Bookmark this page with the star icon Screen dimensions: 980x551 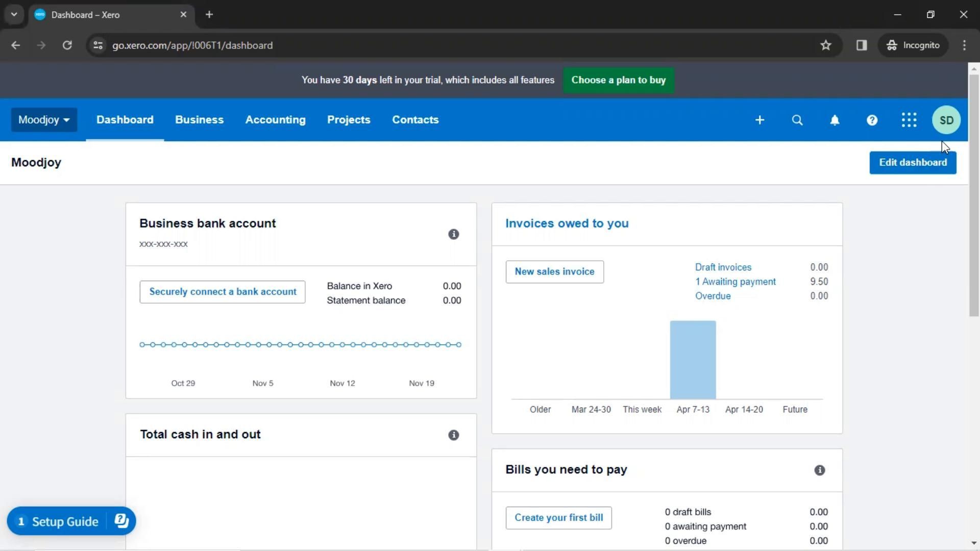(825, 45)
